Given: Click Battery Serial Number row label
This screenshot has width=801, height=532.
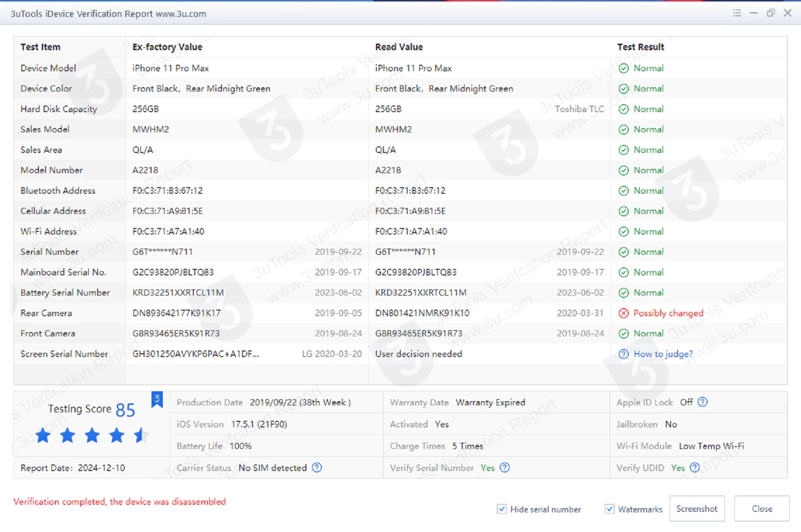Looking at the screenshot, I should pyautogui.click(x=65, y=293).
